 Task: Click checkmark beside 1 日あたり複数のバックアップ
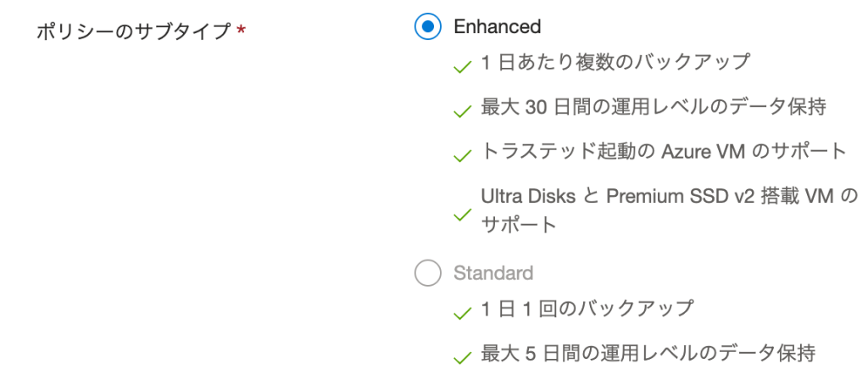click(x=462, y=67)
